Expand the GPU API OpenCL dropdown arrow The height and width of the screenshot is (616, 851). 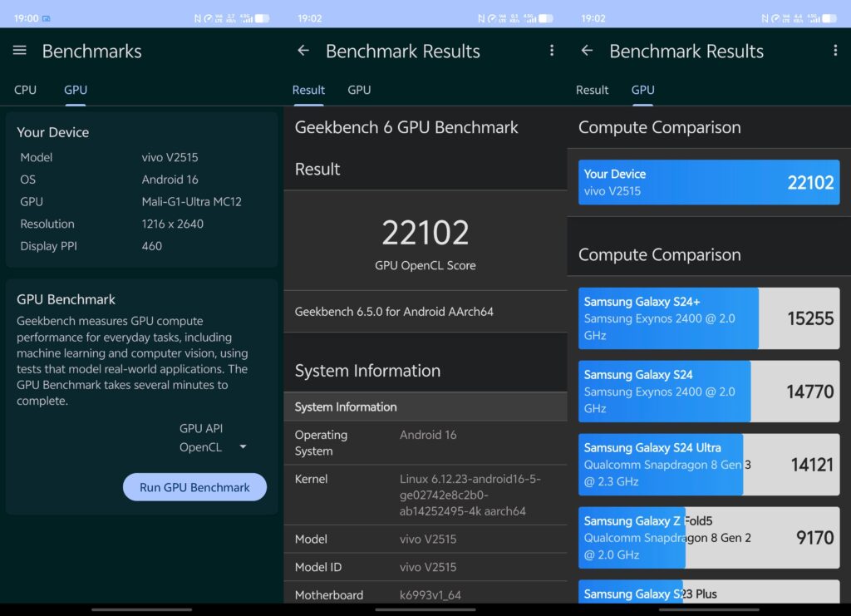click(x=243, y=447)
